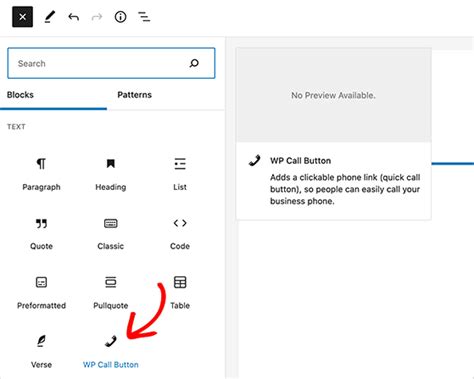Redo the change with forward arrow
The image size is (474, 379).
pos(97,17)
